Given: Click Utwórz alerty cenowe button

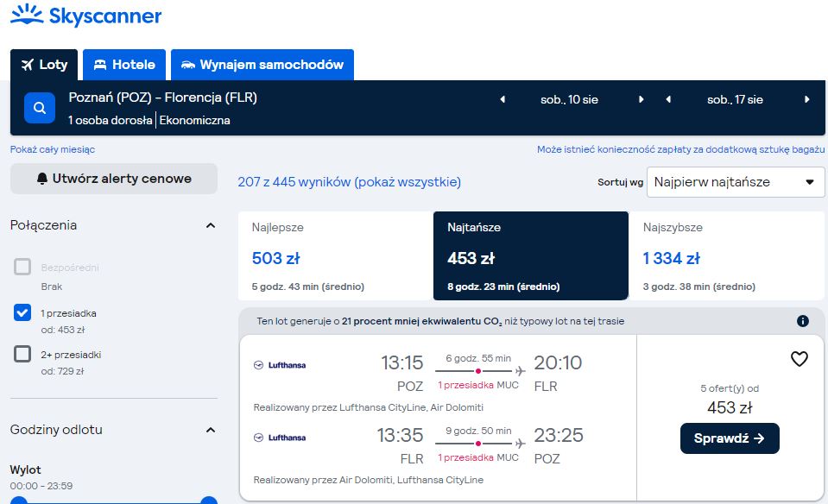Looking at the screenshot, I should tap(113, 179).
